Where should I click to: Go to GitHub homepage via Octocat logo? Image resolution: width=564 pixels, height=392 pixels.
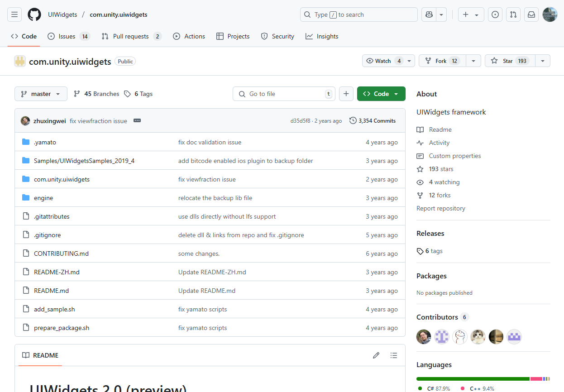(34, 14)
